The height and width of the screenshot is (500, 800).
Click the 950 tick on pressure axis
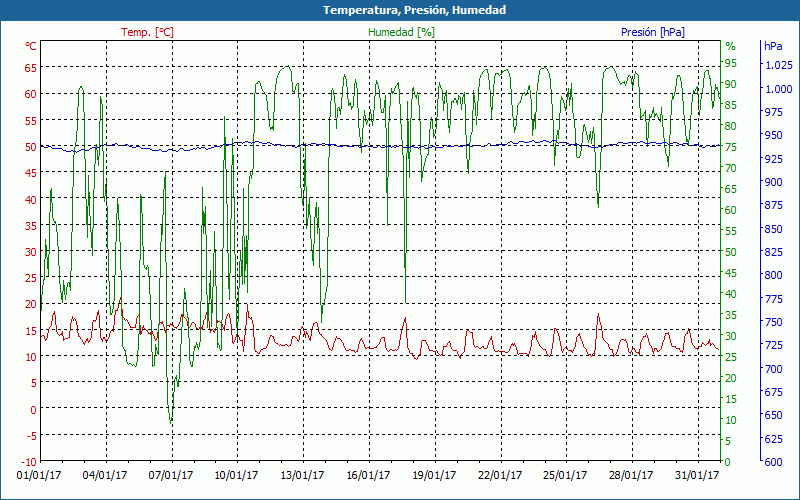[x=773, y=136]
